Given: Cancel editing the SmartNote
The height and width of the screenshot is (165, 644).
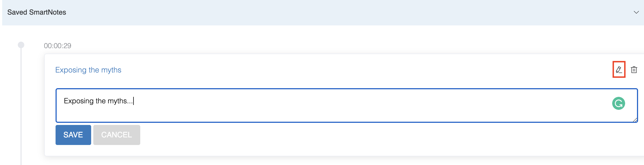Looking at the screenshot, I should tap(117, 135).
